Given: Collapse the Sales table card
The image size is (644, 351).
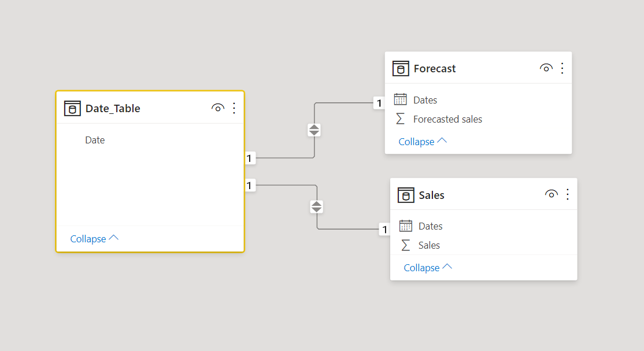Looking at the screenshot, I should pos(428,268).
